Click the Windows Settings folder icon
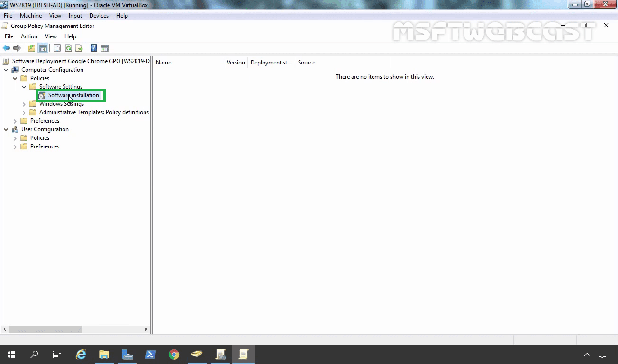Image resolution: width=618 pixels, height=364 pixels. [33, 104]
